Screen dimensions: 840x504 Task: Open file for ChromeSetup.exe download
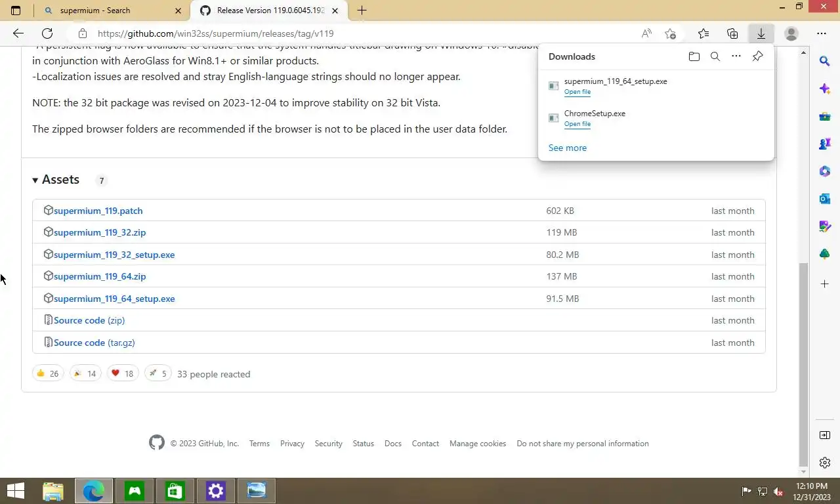(577, 124)
